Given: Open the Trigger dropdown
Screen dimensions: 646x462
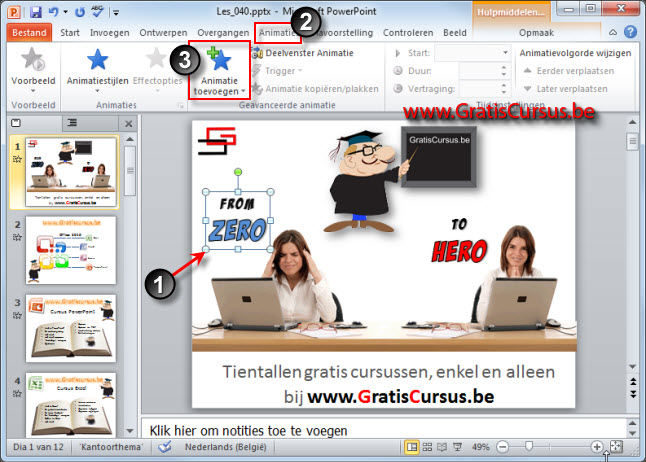Looking at the screenshot, I should [278, 71].
